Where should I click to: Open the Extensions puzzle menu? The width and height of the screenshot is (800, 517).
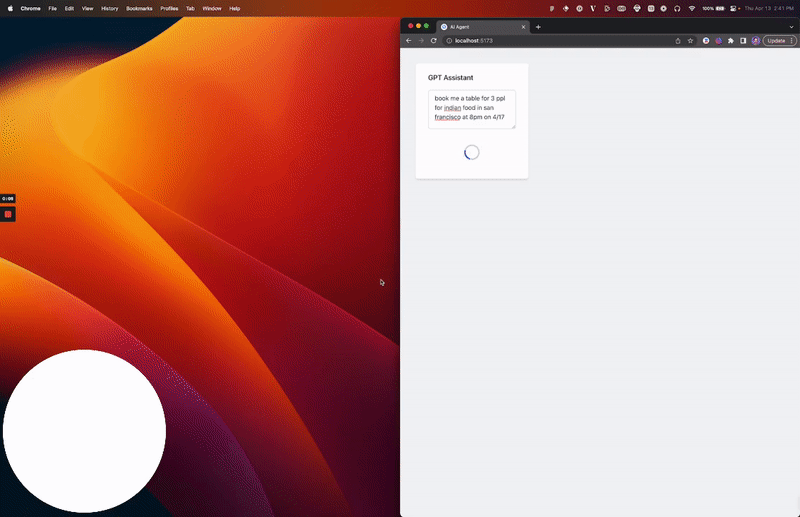point(731,40)
